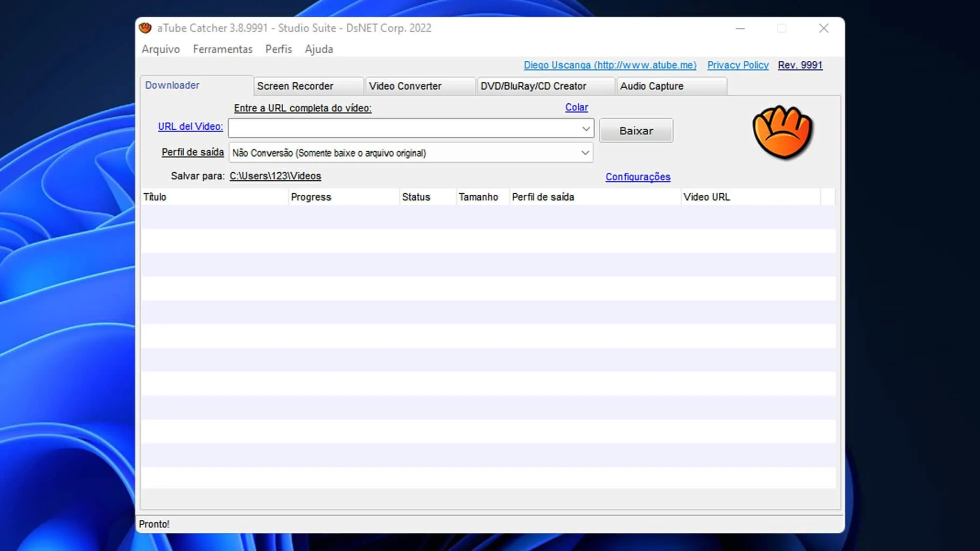Viewport: 980px width, 551px height.
Task: Open the Arquivo menu
Action: point(160,49)
